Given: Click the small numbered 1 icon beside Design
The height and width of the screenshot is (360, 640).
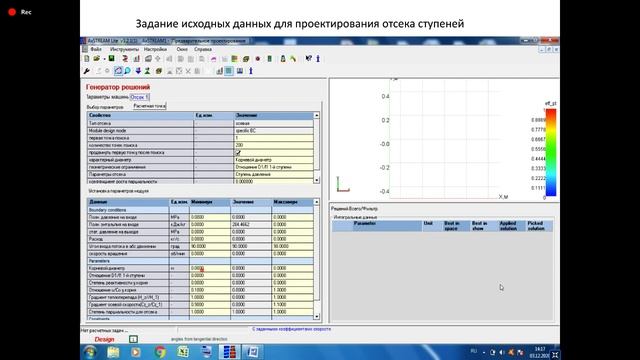Looking at the screenshot, I should point(133,339).
